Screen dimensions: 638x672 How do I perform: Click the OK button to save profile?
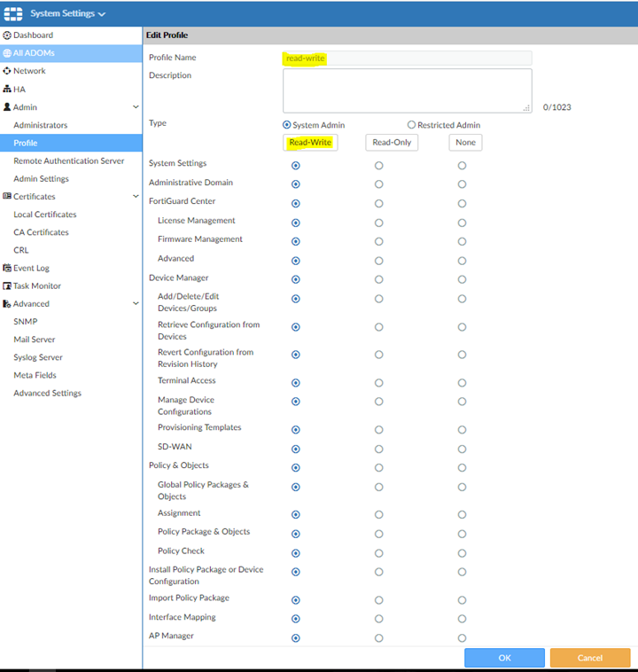tap(504, 658)
